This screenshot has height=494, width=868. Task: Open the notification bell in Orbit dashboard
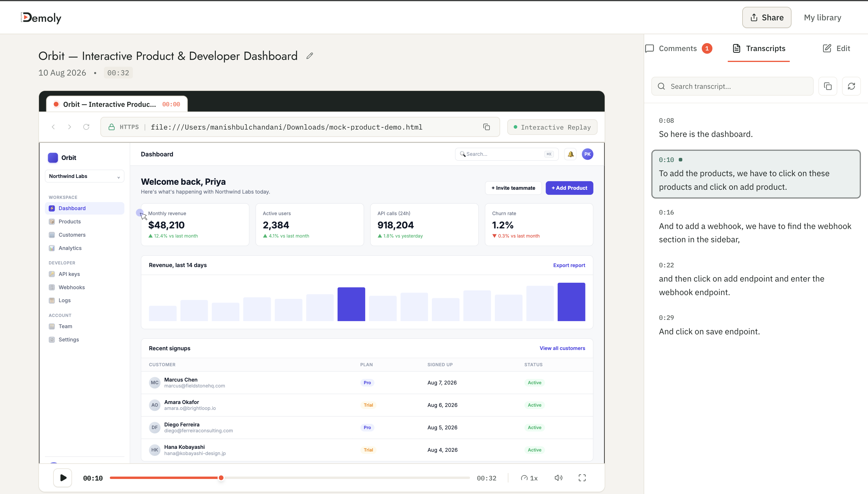point(570,154)
